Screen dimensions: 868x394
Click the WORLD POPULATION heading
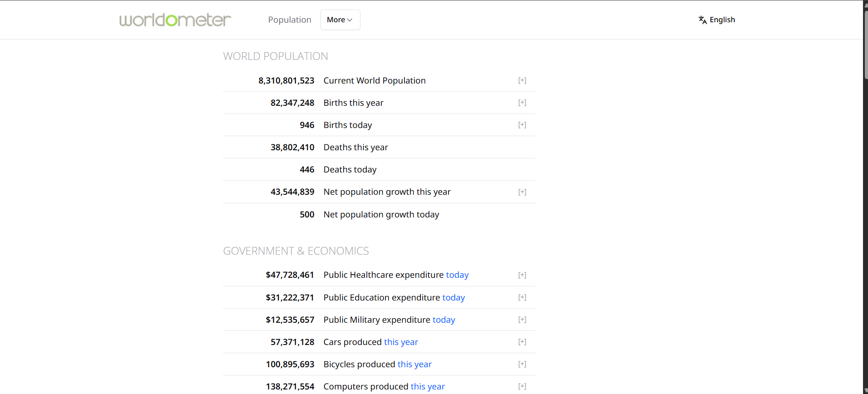tap(276, 56)
